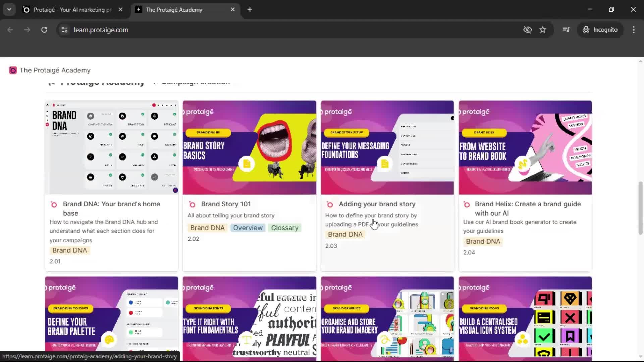Viewport: 644px width, 362px height.
Task: Open the media controls toolbar icon
Action: [566, 29]
